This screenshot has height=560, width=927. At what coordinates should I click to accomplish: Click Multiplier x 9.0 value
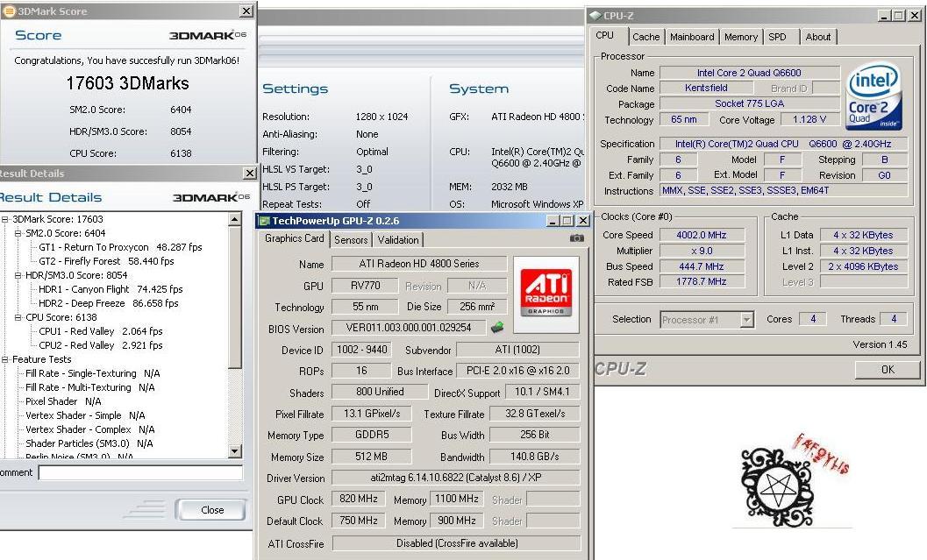(x=701, y=251)
